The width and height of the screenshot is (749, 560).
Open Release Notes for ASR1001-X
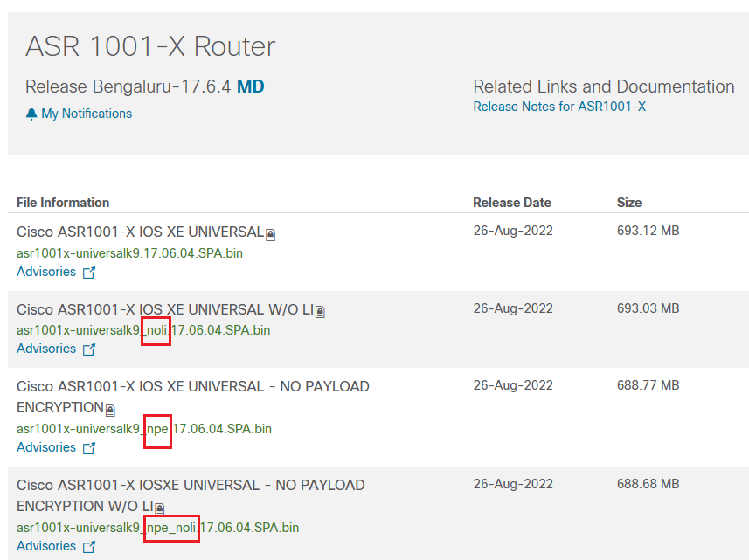[x=558, y=107]
